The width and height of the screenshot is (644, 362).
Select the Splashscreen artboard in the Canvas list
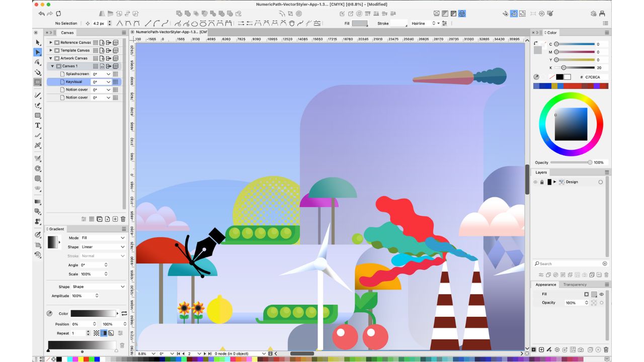pos(77,74)
